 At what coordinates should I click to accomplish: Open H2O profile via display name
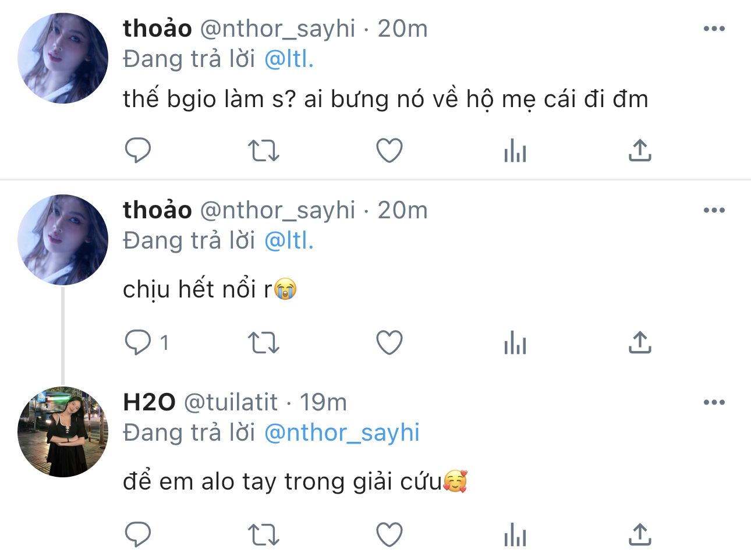(149, 402)
